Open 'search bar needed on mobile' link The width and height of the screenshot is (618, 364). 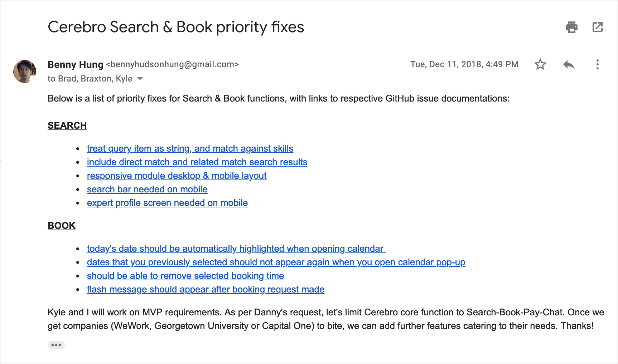point(147,189)
